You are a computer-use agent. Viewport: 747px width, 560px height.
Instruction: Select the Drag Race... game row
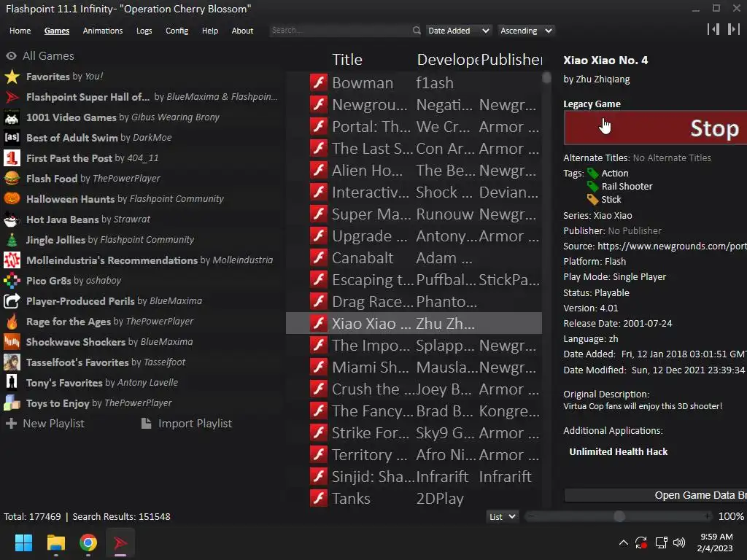[x=414, y=301]
